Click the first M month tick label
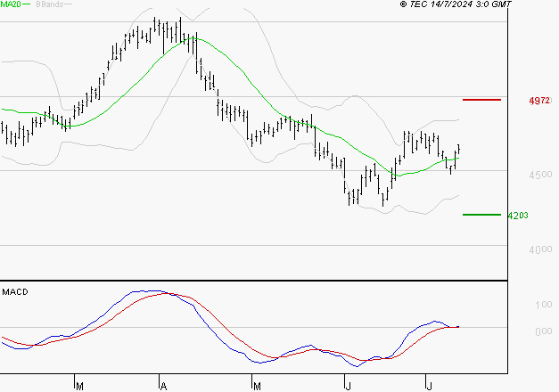 tap(80, 386)
